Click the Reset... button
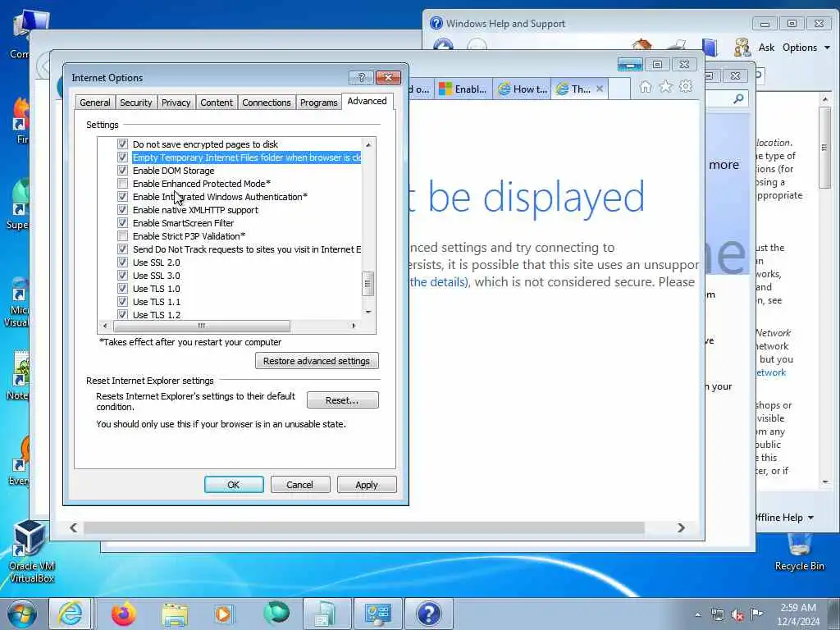840x630 pixels. (342, 400)
